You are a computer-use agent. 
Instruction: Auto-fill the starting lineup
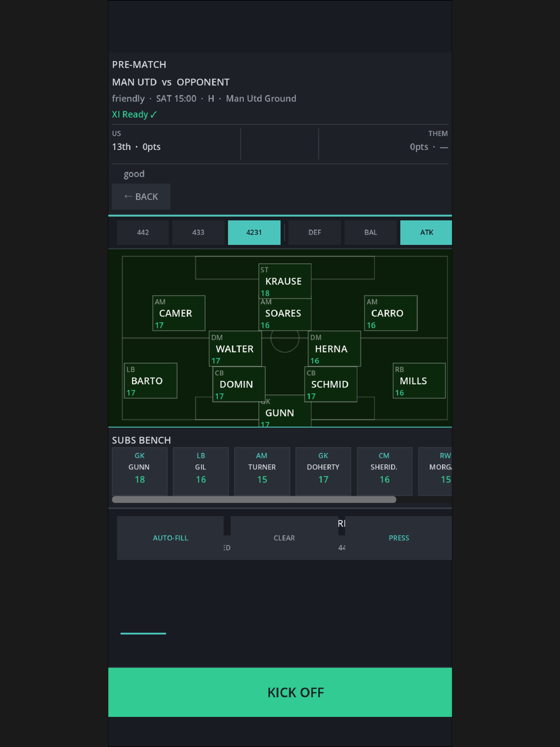(170, 538)
